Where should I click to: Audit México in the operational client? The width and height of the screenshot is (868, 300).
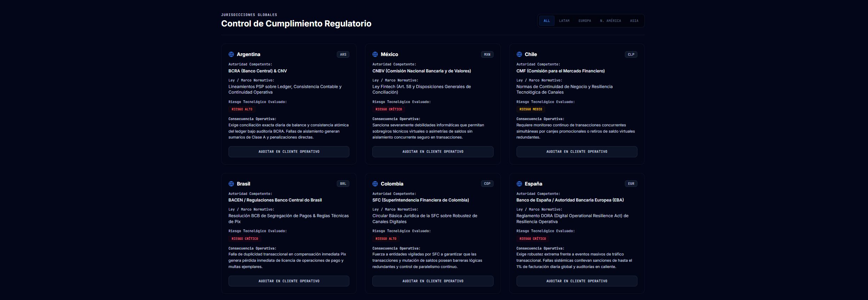433,152
